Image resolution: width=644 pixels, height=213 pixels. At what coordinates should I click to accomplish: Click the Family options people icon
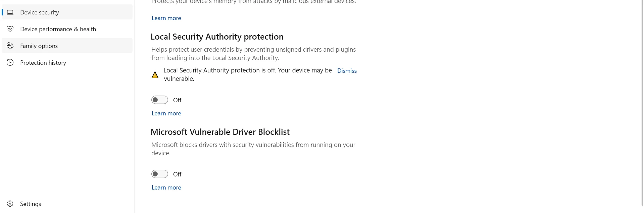[10, 46]
